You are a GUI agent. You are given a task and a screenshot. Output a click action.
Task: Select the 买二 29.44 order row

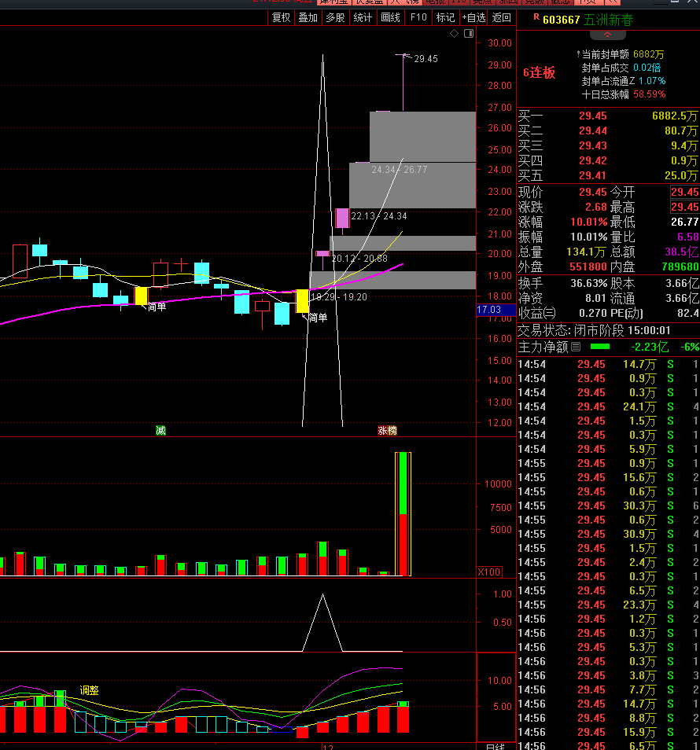(x=608, y=131)
